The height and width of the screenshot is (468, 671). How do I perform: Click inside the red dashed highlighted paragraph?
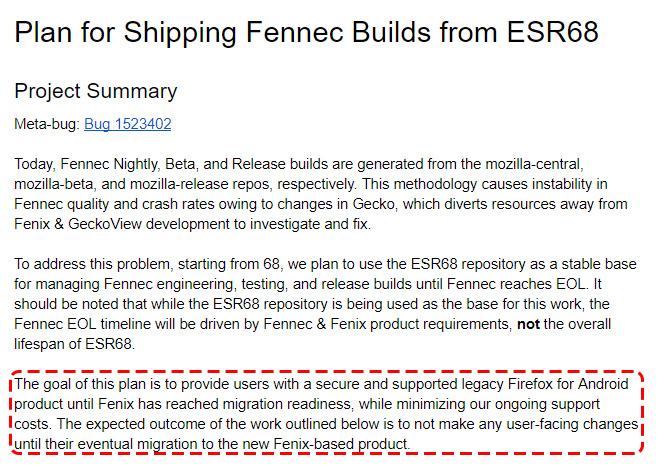tap(327, 414)
